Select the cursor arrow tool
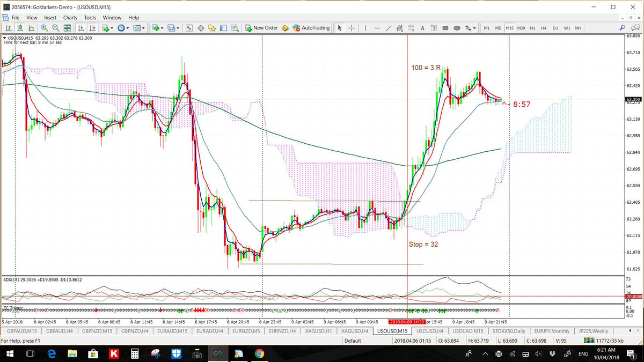644x362 pixels. [x=340, y=27]
